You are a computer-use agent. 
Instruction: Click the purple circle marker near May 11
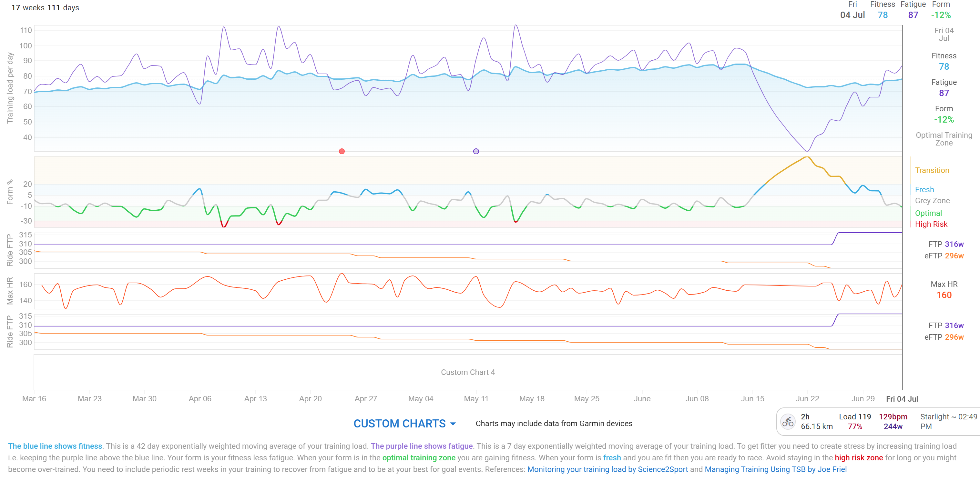pos(476,151)
